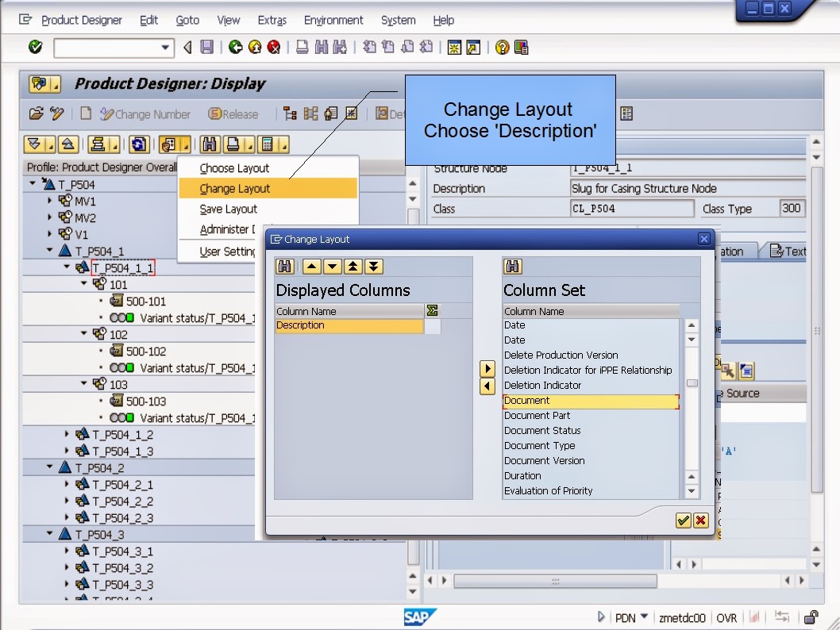This screenshot has height=630, width=840.
Task: Select Change Layout from context menu
Action: click(x=268, y=188)
